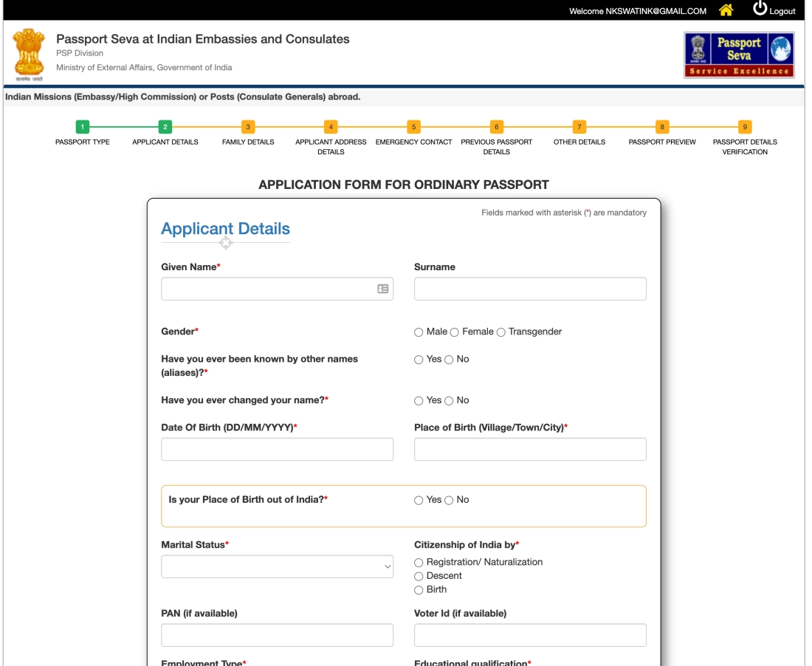Image resolution: width=812 pixels, height=666 pixels.
Task: Select Female gender radio button
Action: 454,332
